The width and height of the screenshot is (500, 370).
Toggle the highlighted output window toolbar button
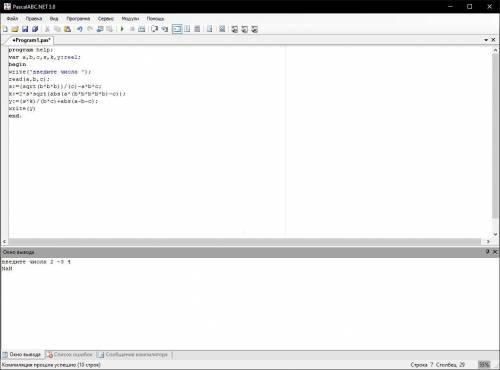(x=177, y=29)
